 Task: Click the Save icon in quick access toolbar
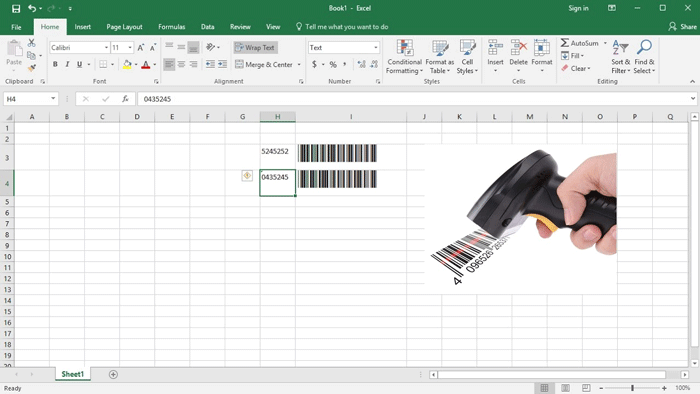(x=16, y=8)
